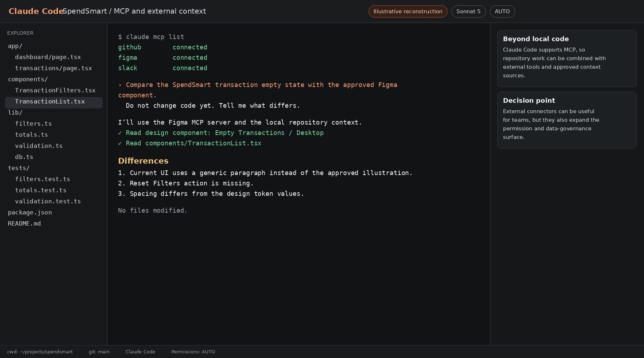Click the Differences heading
Viewport: 644px width, 358px height.
(143, 161)
